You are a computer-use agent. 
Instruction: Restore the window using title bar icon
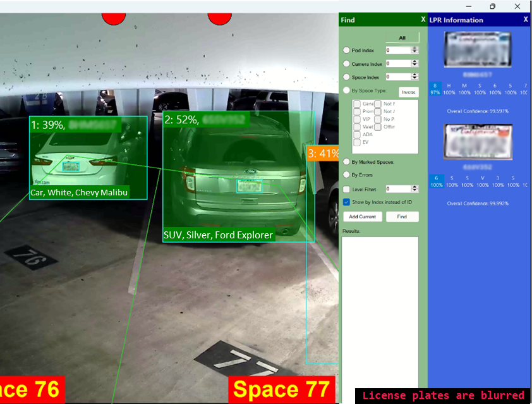point(493,6)
